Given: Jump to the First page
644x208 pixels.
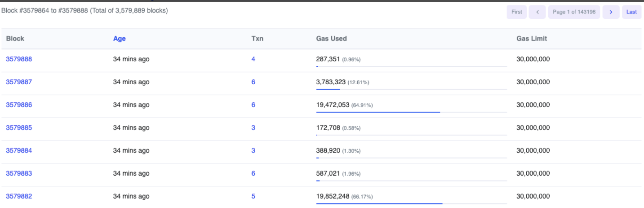Looking at the screenshot, I should coord(516,12).
